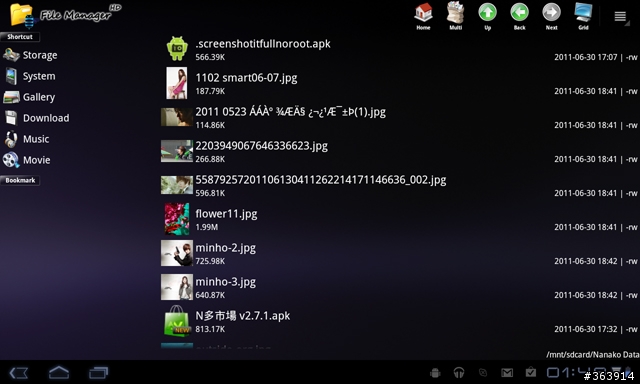Open minho-3.jpg thumbnail
Image resolution: width=640 pixels, height=384 pixels.
[x=177, y=287]
